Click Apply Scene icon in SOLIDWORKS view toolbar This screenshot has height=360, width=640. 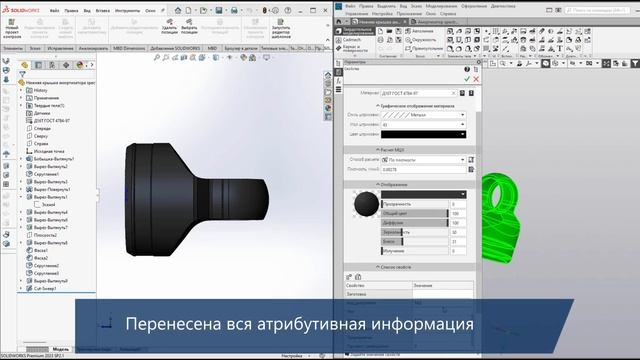[253, 58]
